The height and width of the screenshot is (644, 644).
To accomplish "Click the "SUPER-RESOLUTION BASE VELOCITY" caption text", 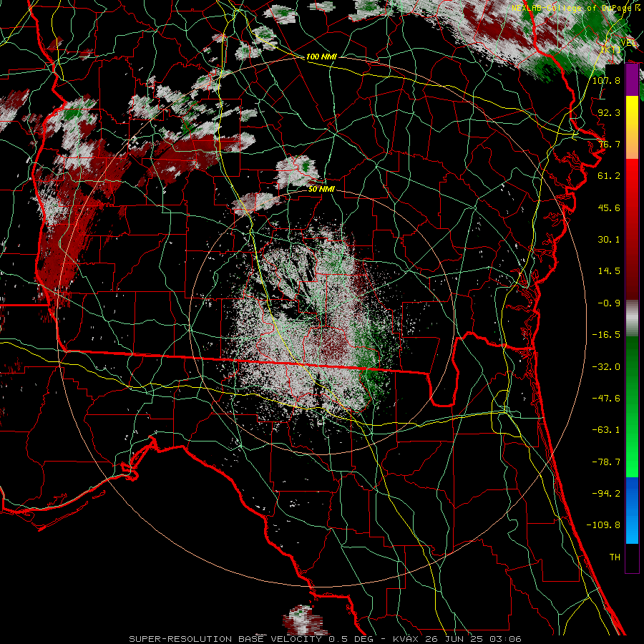I will point(225,639).
